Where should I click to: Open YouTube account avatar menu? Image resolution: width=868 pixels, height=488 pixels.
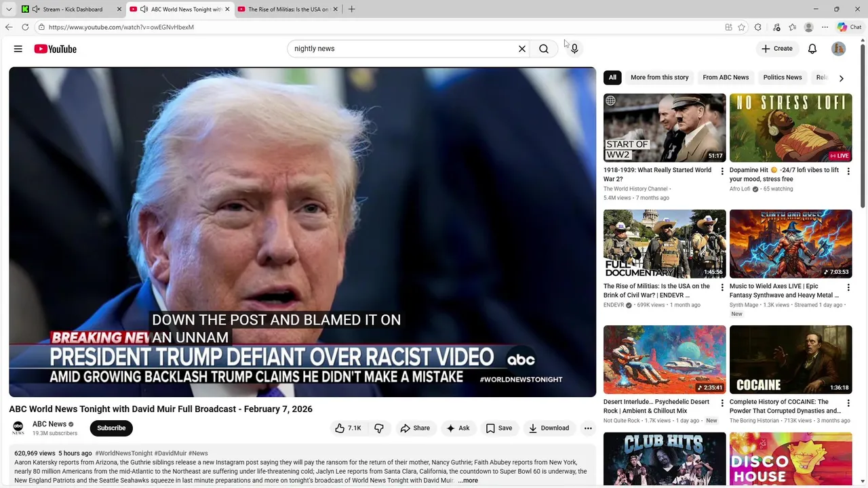(x=839, y=49)
